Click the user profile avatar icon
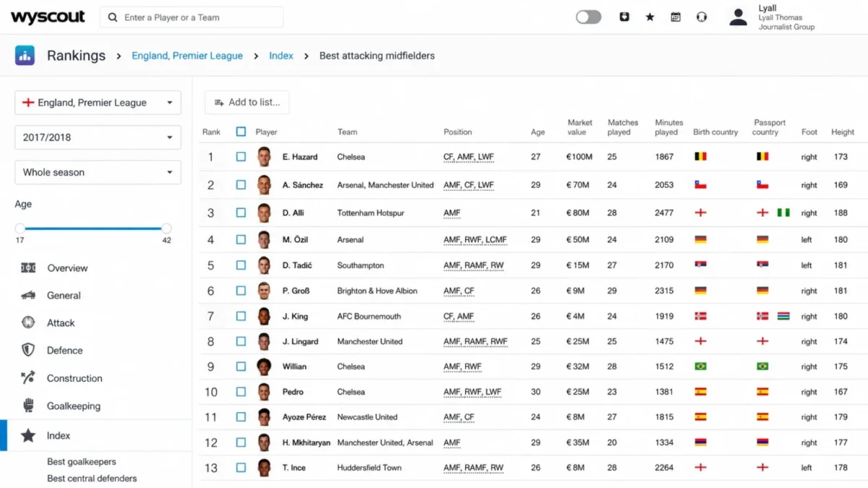Image resolution: width=868 pixels, height=488 pixels. [x=738, y=17]
